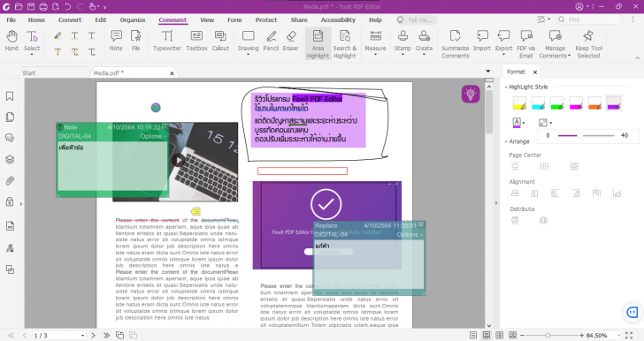
Task: Expand Manage Comments dropdown
Action: pyautogui.click(x=570, y=56)
